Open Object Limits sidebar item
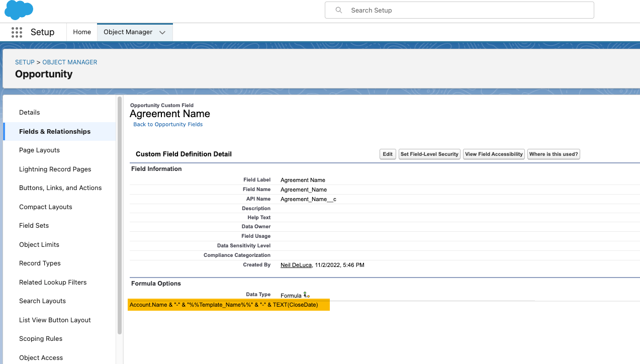The height and width of the screenshot is (364, 640). (39, 244)
